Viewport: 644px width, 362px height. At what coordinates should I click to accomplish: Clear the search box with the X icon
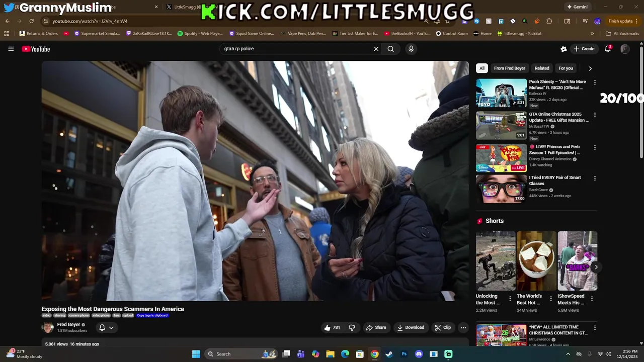click(x=376, y=49)
